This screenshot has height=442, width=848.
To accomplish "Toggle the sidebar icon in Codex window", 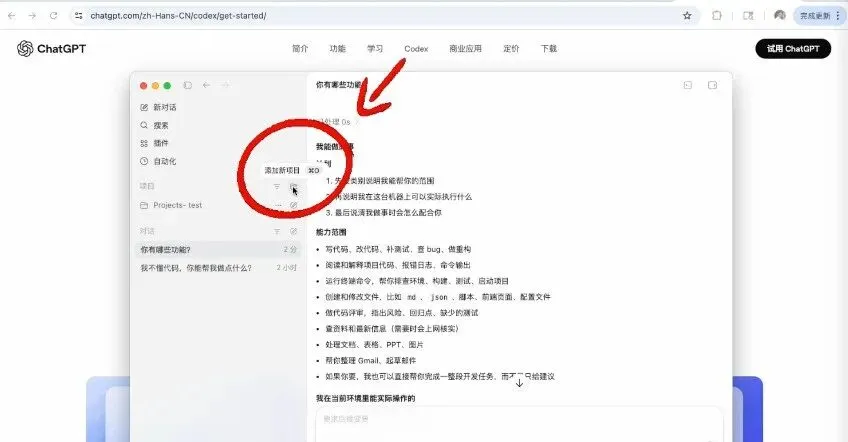I will tap(188, 85).
